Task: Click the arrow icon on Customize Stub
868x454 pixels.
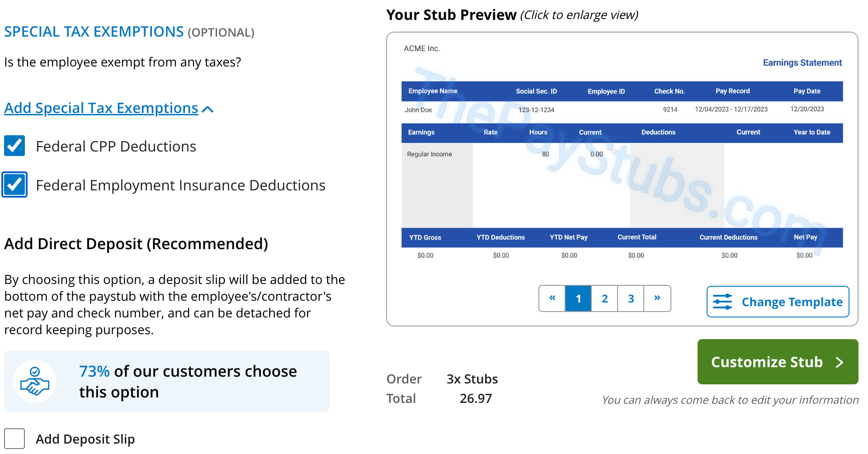Action: coord(840,362)
